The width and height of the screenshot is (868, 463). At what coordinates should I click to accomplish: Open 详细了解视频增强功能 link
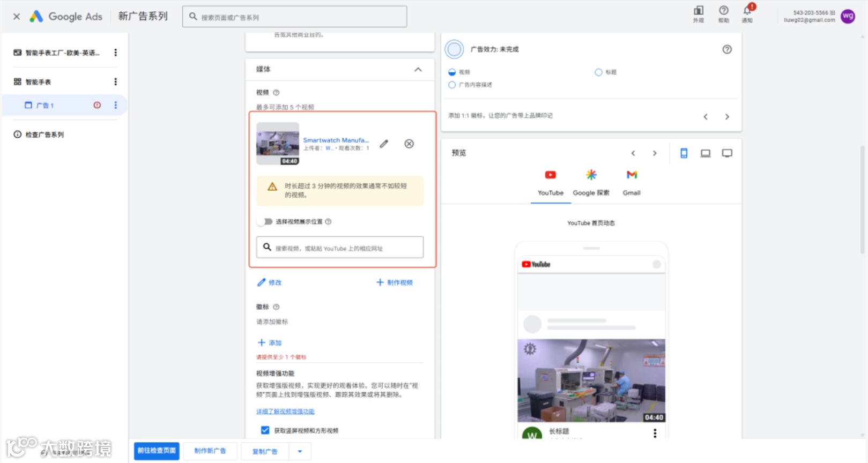[x=285, y=412]
